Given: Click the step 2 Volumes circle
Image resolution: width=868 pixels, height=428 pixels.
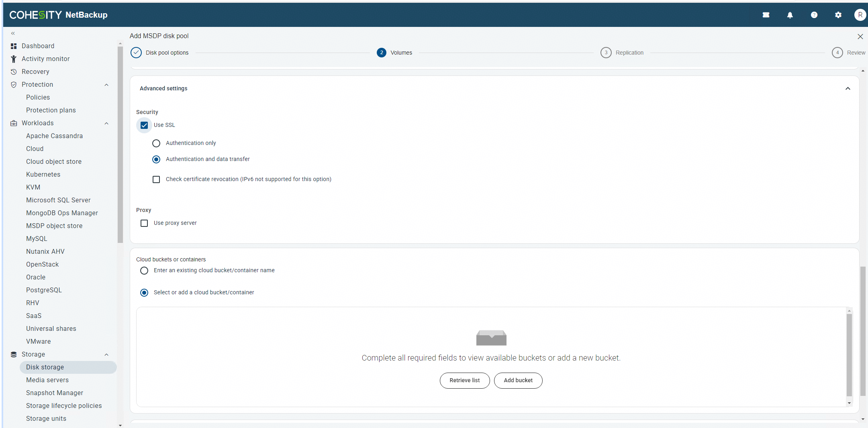Looking at the screenshot, I should [x=381, y=53].
